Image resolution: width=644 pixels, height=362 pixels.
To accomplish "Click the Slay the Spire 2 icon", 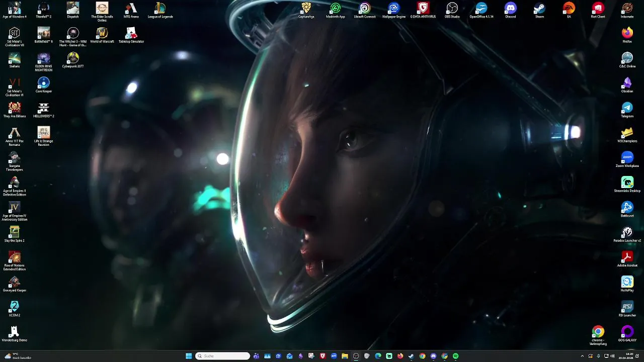I will (x=15, y=234).
